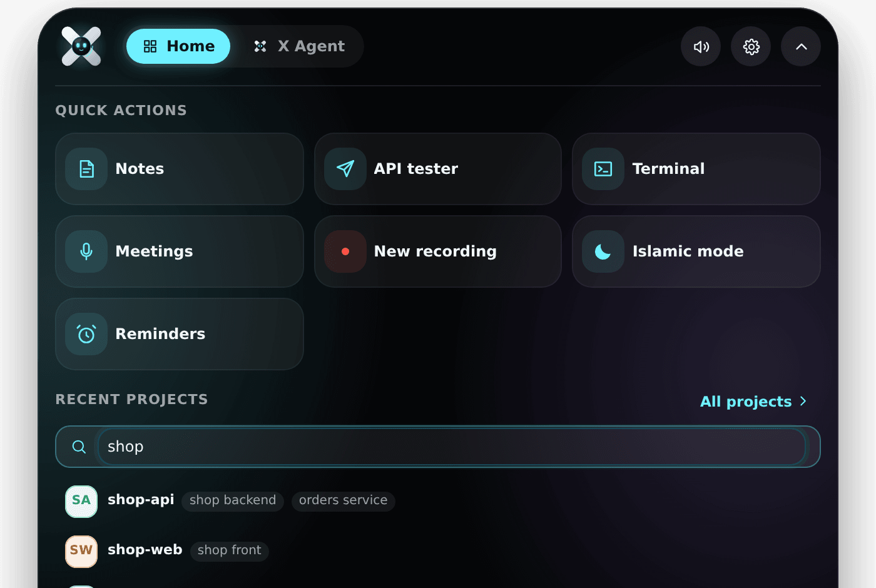Open the Terminal quick action
The image size is (876, 588).
click(x=696, y=169)
